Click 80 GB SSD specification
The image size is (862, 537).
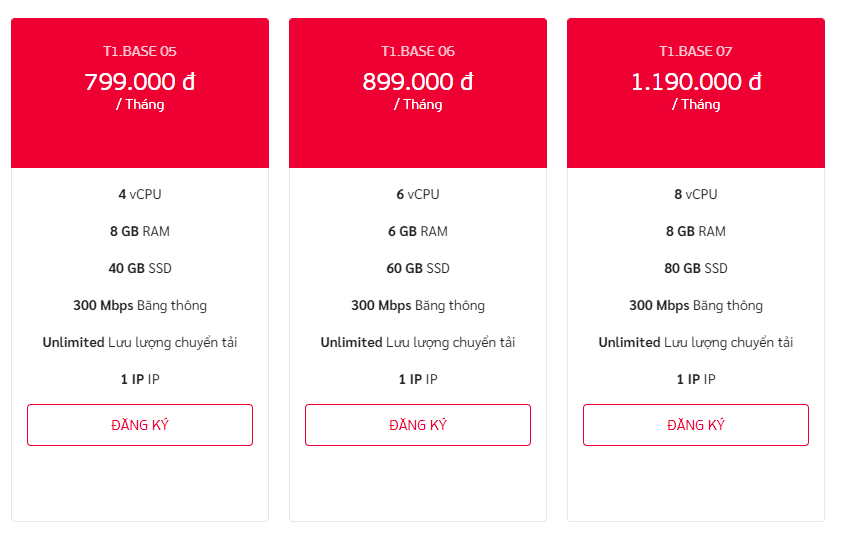(x=696, y=268)
